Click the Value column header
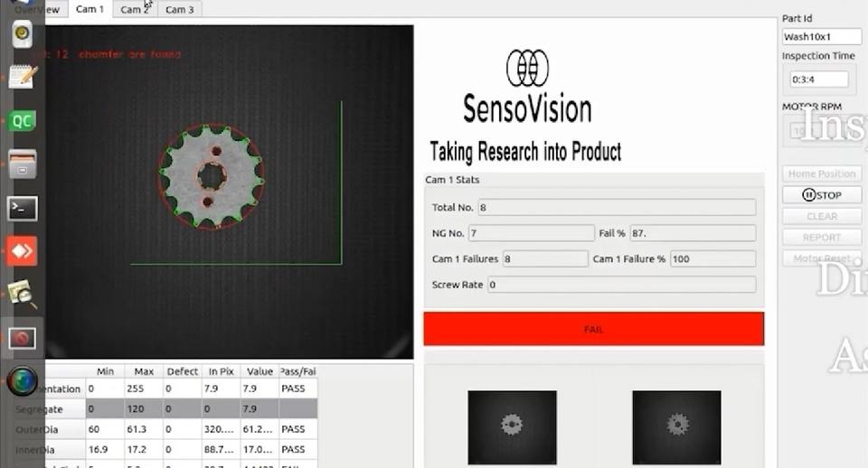The height and width of the screenshot is (468, 868). [259, 371]
